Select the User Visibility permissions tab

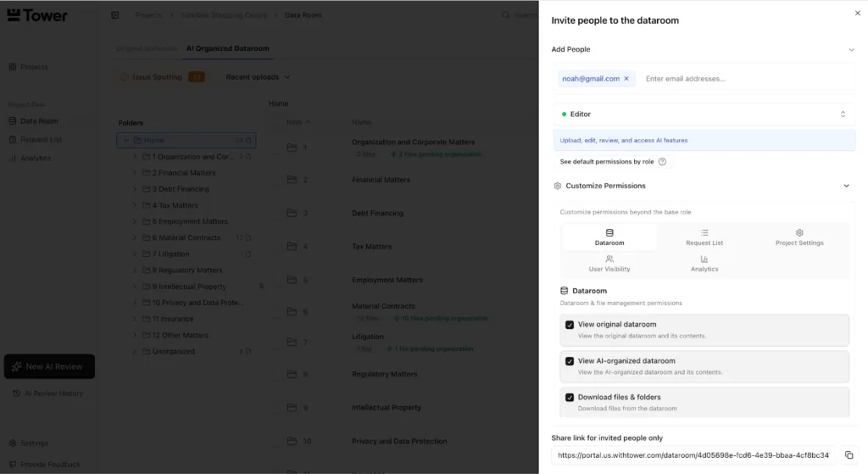pyautogui.click(x=609, y=264)
